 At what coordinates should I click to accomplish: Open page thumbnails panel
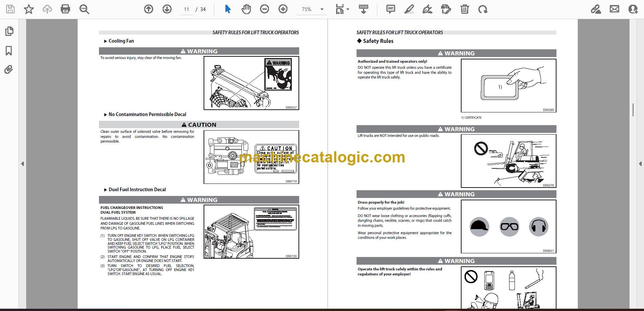[x=9, y=31]
